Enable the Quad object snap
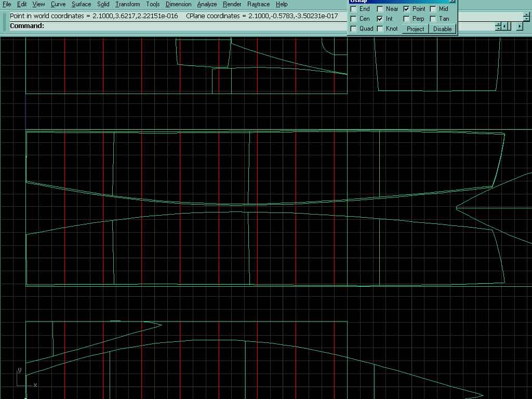This screenshot has width=532, height=399. pyautogui.click(x=354, y=29)
